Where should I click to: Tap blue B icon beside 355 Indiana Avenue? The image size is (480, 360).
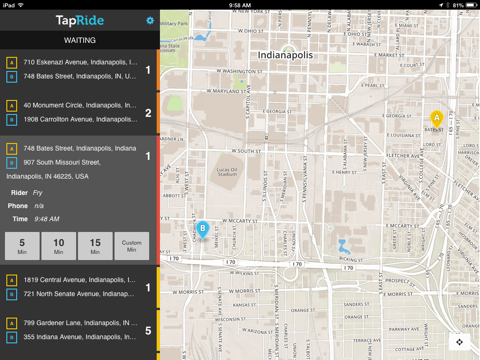tap(12, 337)
